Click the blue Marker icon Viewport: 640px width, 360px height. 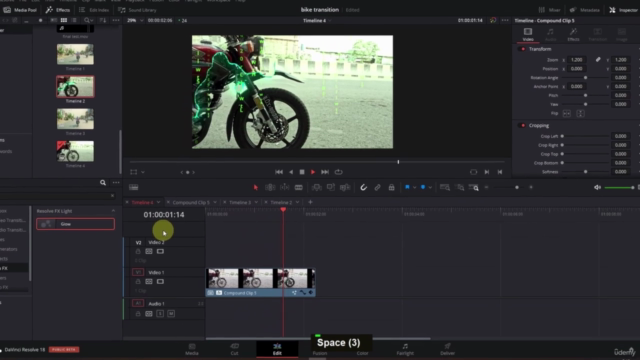(423, 187)
